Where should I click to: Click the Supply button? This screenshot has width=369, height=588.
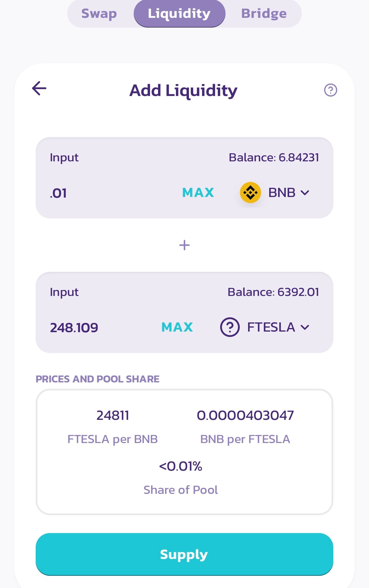point(184,554)
